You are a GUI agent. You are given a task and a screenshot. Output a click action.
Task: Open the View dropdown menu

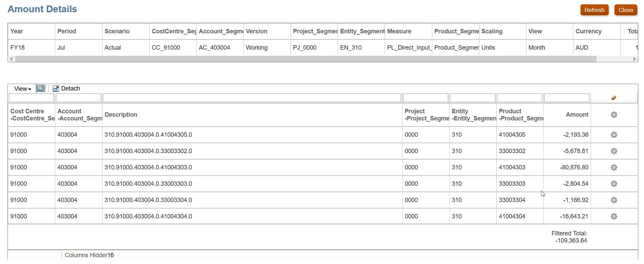tap(23, 89)
